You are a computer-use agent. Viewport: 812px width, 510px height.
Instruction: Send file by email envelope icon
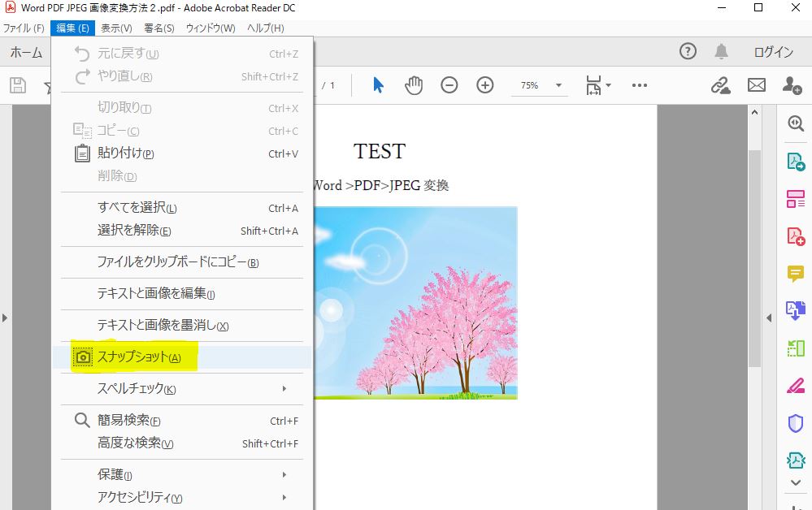pyautogui.click(x=757, y=84)
